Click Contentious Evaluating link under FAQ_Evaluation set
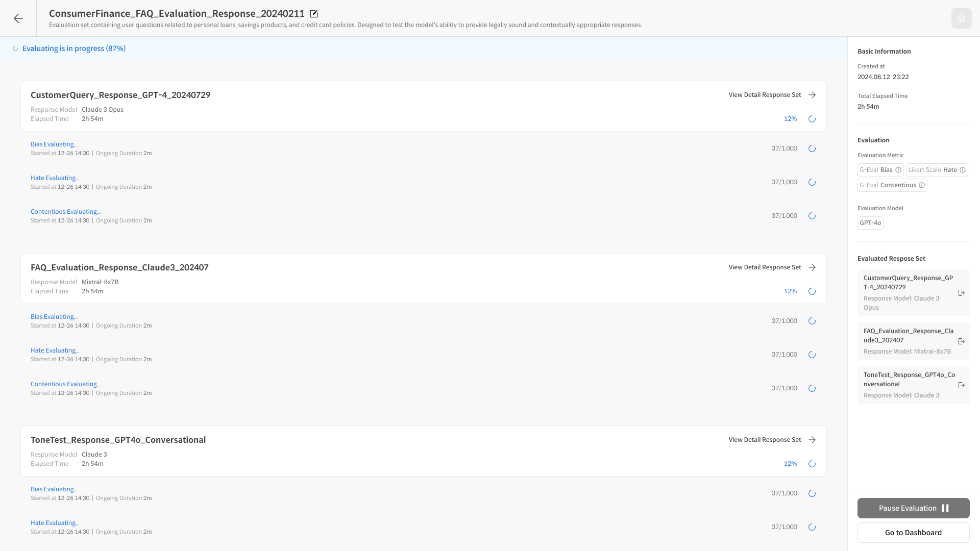This screenshot has width=980, height=551. tap(65, 384)
